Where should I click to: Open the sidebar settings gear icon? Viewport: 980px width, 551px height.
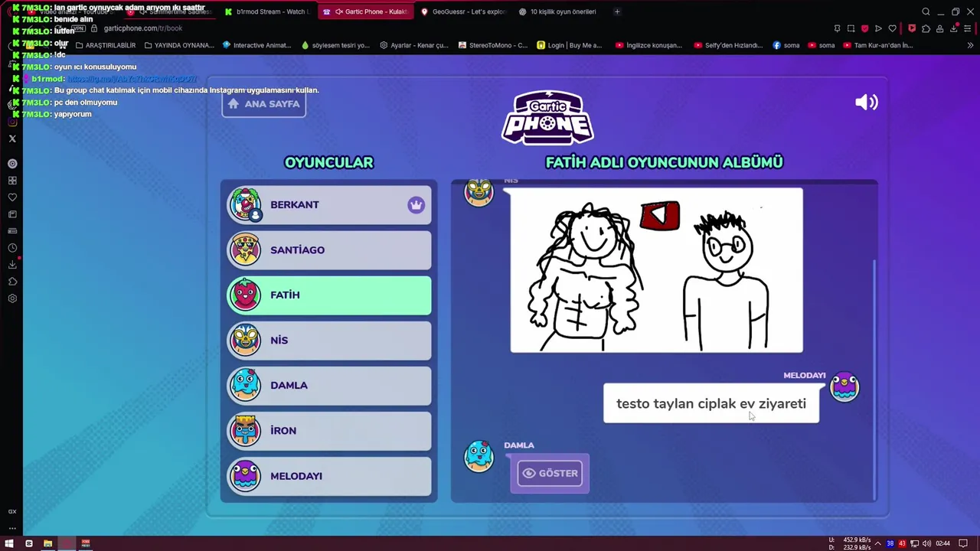[x=12, y=298]
